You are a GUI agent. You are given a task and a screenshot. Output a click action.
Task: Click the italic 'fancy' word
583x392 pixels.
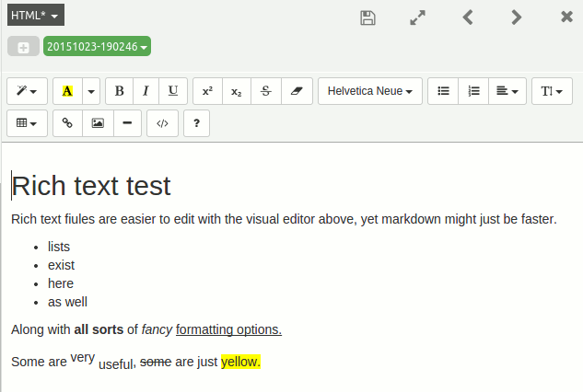[x=157, y=330]
